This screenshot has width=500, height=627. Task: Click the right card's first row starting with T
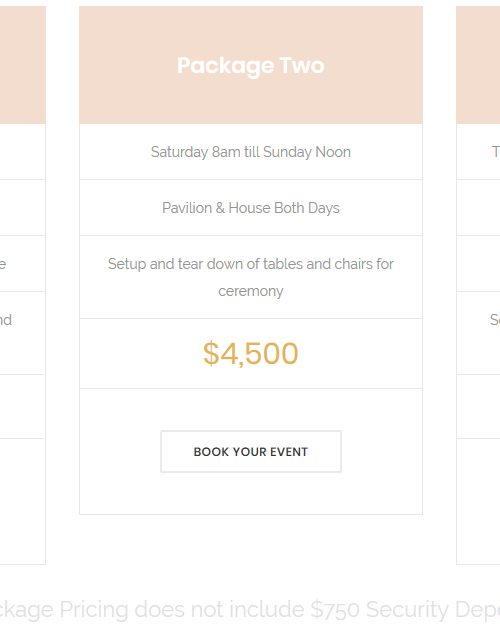click(x=478, y=152)
